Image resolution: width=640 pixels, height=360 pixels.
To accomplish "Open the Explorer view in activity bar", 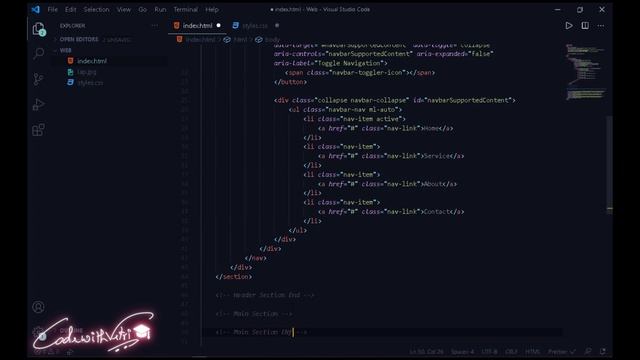I will click(x=38, y=29).
